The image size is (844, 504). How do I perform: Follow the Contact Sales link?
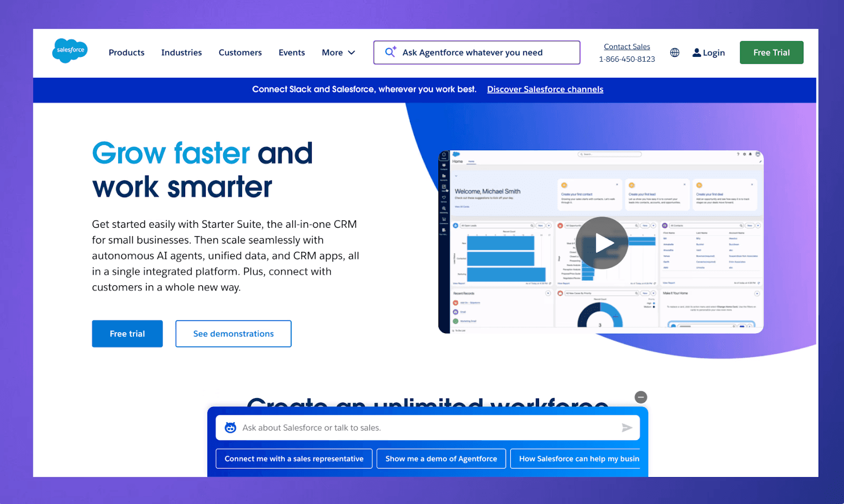[x=627, y=46]
